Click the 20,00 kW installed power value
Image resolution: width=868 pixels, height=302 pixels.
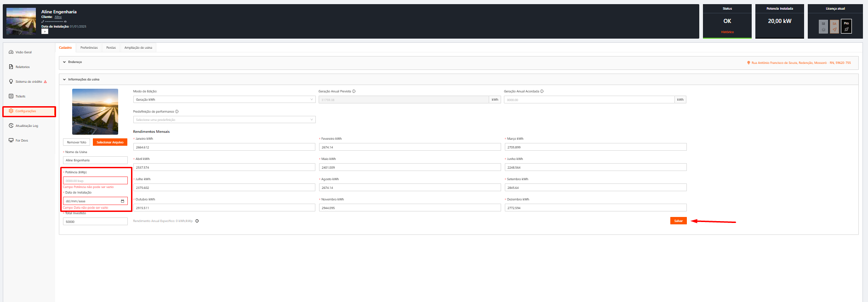780,21
